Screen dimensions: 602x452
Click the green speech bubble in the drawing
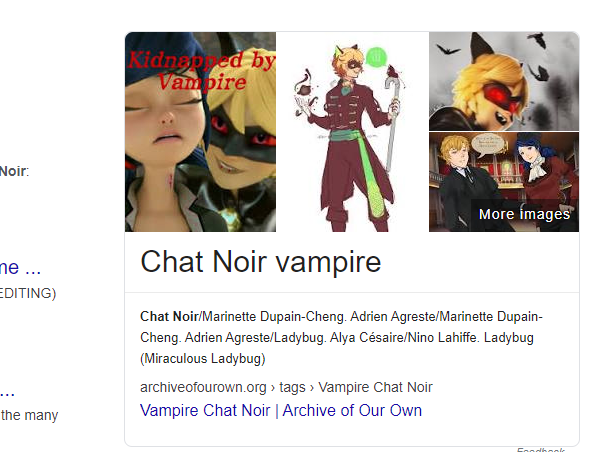pyautogui.click(x=376, y=57)
